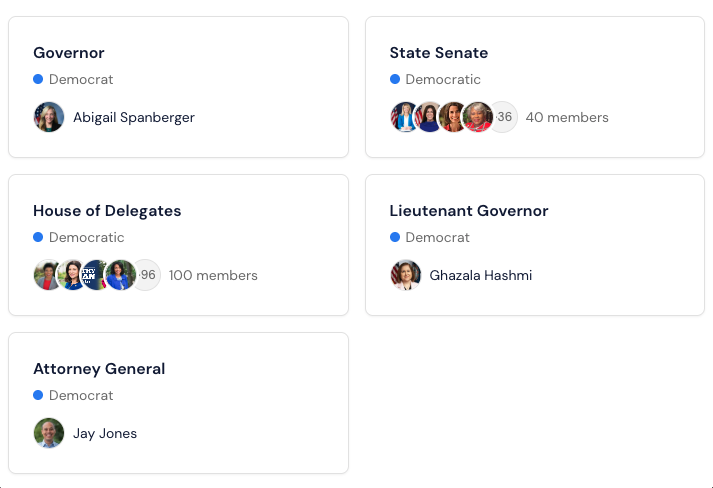Click Jay Jones's profile photo
The image size is (713, 488).
(49, 433)
